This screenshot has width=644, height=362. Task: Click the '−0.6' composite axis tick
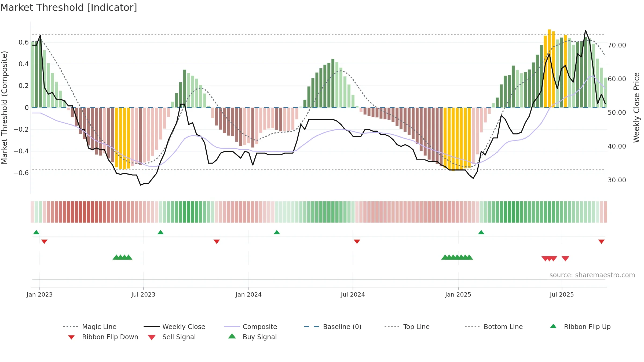click(x=21, y=173)
